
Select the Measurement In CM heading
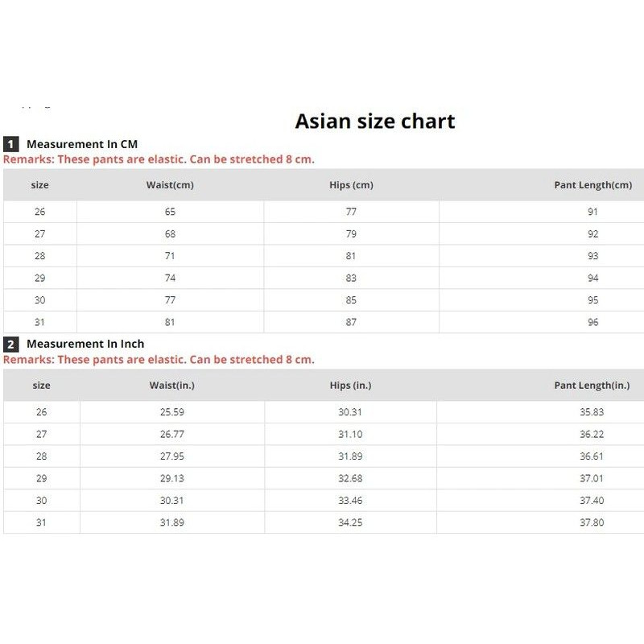pyautogui.click(x=82, y=144)
